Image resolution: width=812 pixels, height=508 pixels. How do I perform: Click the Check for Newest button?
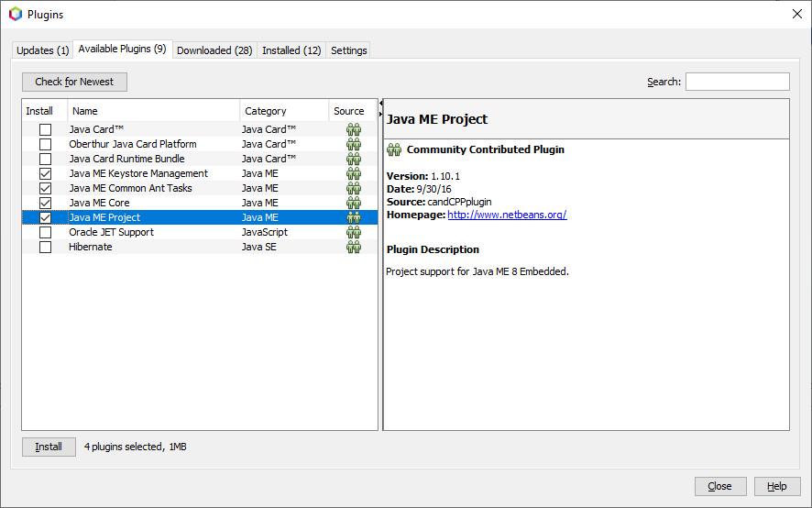coord(74,82)
